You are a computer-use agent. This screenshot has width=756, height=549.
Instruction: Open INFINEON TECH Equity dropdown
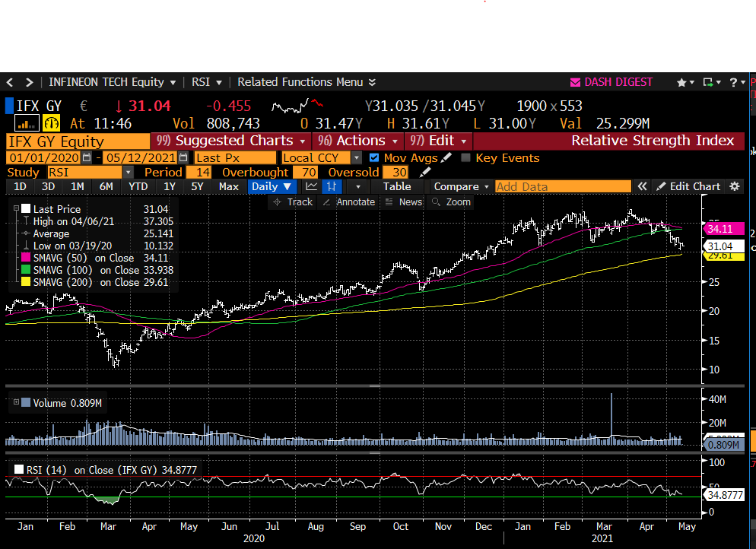[113, 82]
